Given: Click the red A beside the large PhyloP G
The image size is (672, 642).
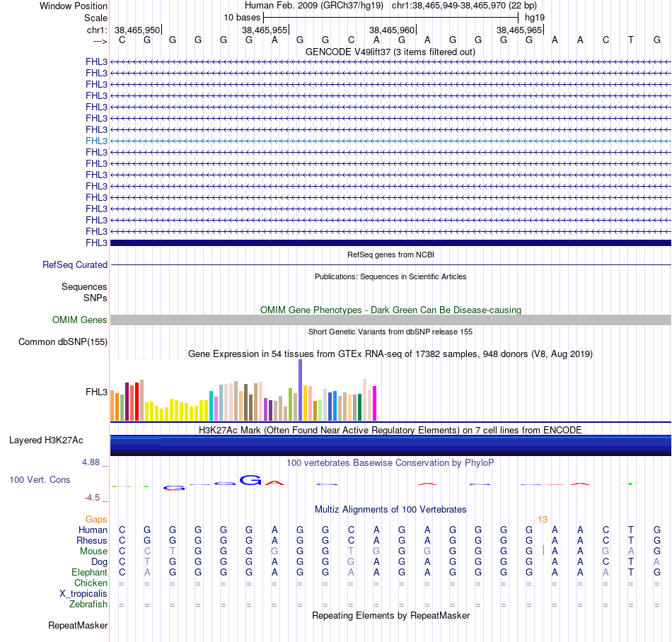Looking at the screenshot, I should pos(274,483).
